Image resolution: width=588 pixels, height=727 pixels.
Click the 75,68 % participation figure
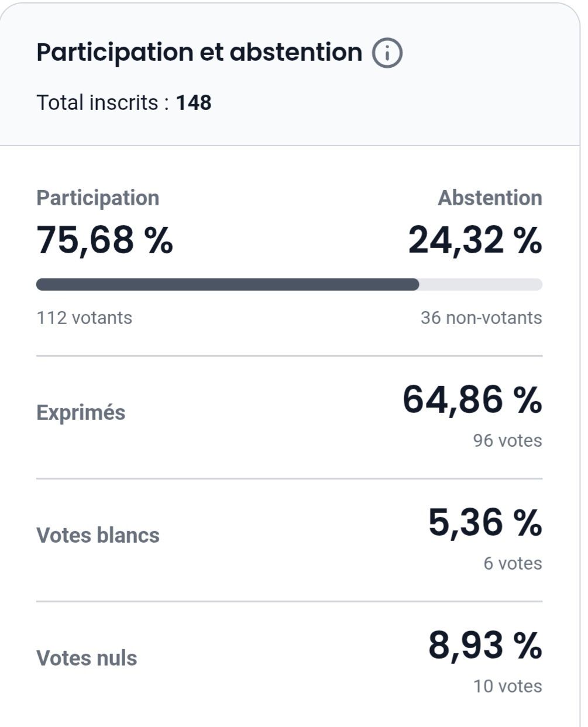(105, 240)
